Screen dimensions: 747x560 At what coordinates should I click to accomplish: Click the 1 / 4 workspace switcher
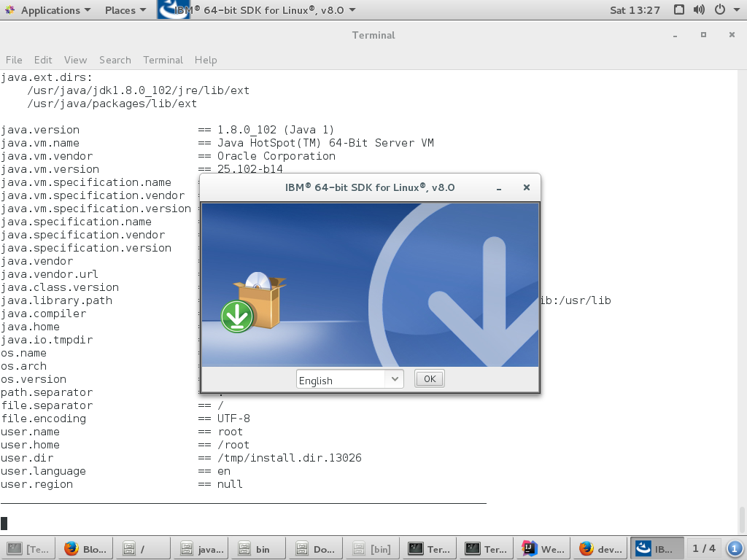click(x=704, y=548)
